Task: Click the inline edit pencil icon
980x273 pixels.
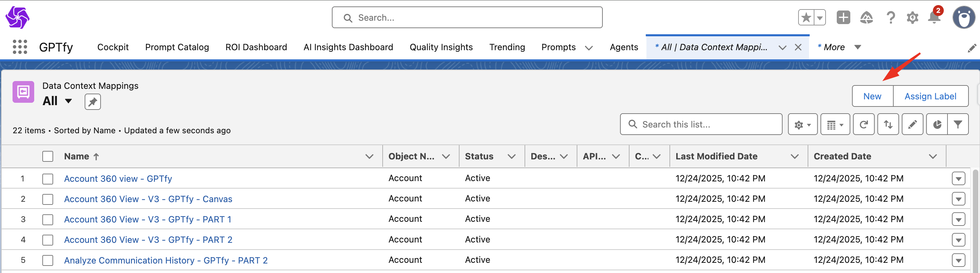Action: pyautogui.click(x=912, y=124)
